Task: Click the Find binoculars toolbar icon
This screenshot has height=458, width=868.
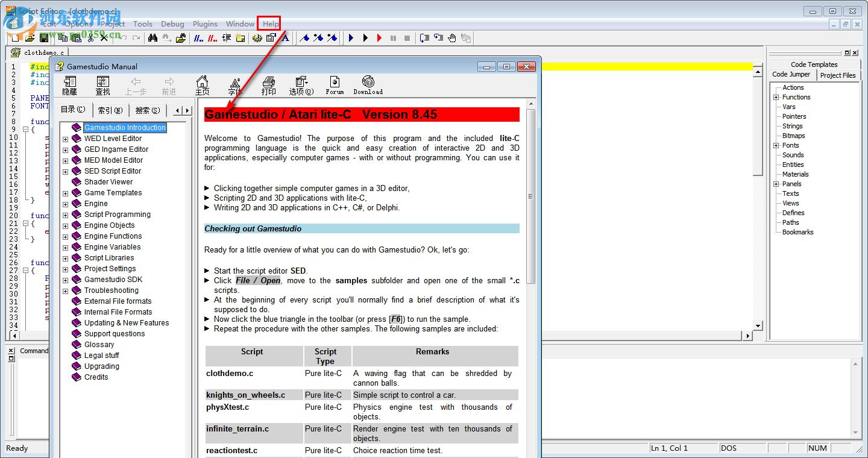Action: pos(153,38)
